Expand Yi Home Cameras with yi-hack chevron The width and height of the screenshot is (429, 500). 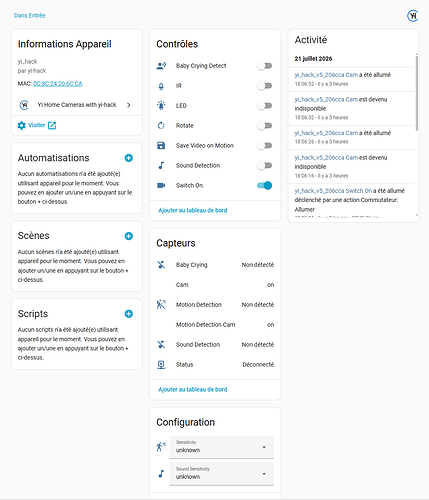point(129,105)
